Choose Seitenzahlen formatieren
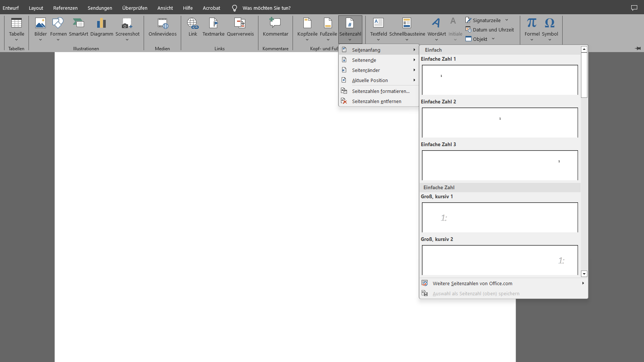Viewport: 644px width, 362px height. [380, 91]
